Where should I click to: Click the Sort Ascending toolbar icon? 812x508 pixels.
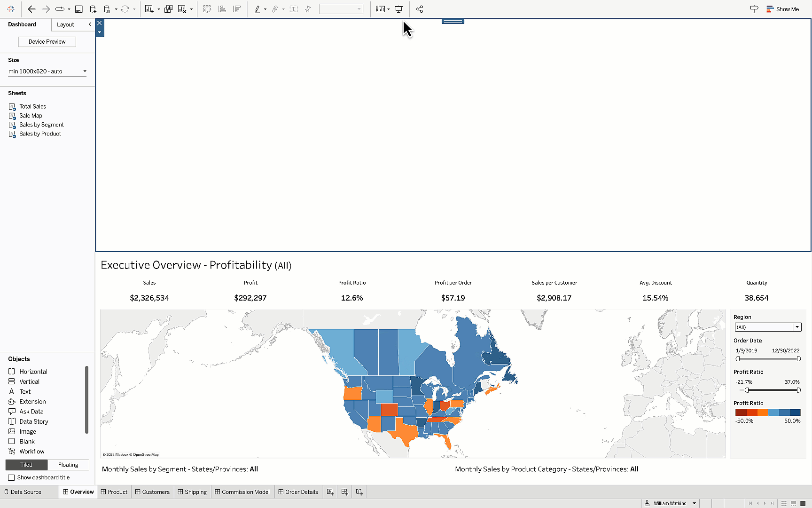(x=222, y=9)
